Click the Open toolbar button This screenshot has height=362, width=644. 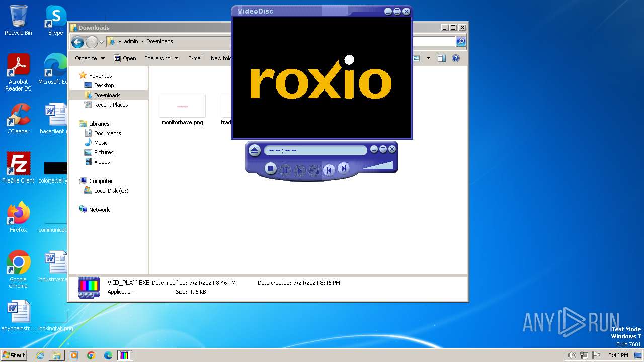(x=125, y=58)
